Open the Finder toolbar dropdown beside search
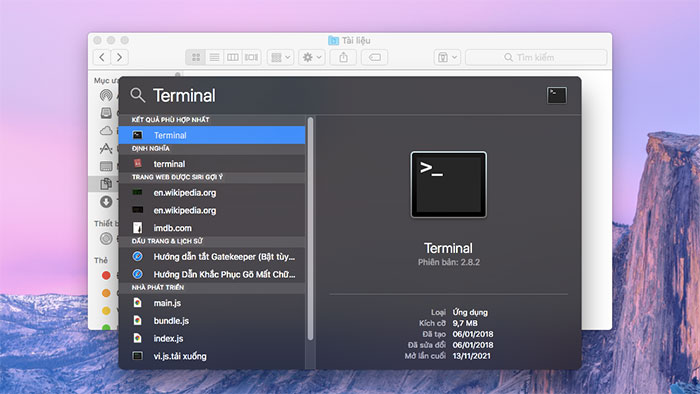Screen dimensions: 700x394 point(447,57)
